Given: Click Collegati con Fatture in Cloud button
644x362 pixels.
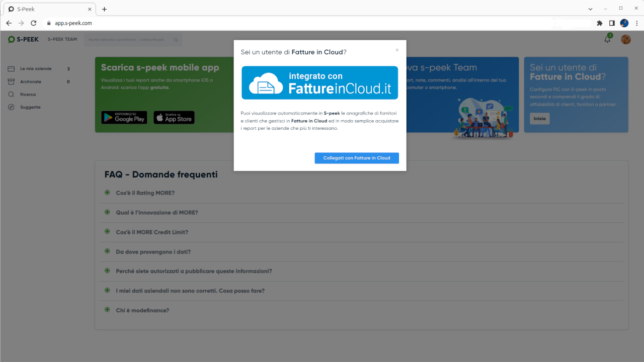Looking at the screenshot, I should pos(357,158).
